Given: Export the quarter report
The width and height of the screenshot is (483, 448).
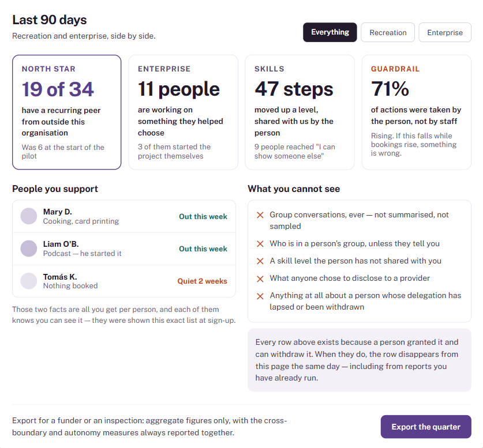Looking at the screenshot, I should (x=426, y=427).
